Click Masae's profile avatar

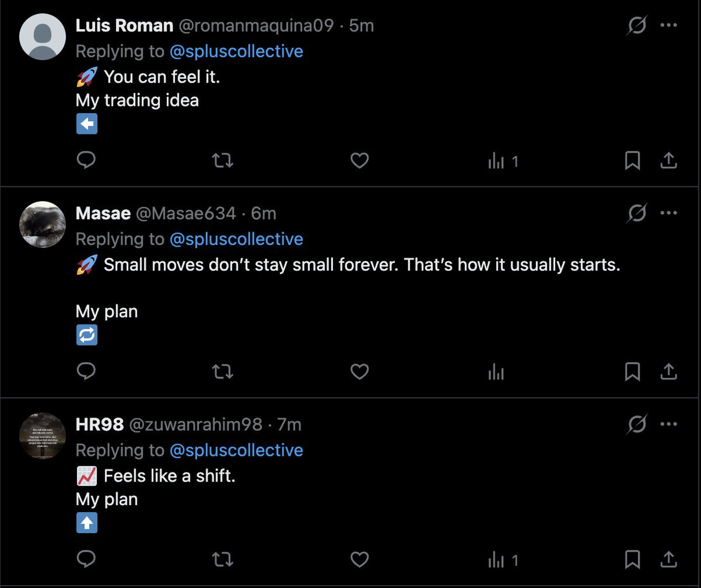coord(43,224)
